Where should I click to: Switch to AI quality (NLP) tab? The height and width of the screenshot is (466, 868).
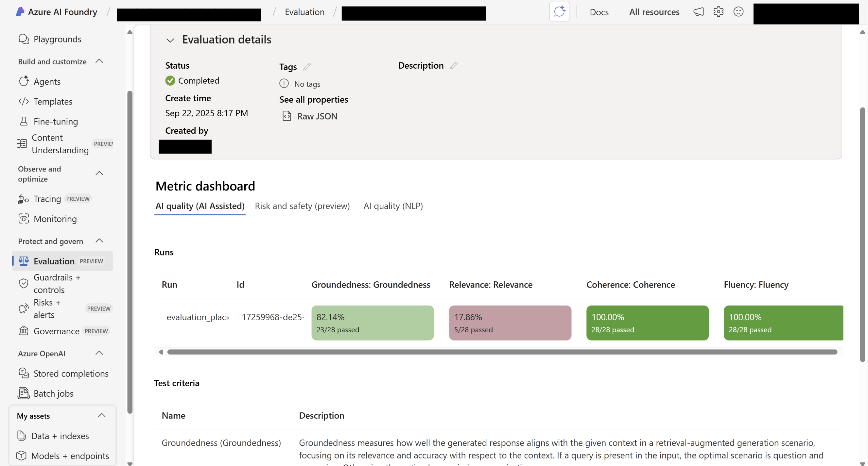click(393, 206)
